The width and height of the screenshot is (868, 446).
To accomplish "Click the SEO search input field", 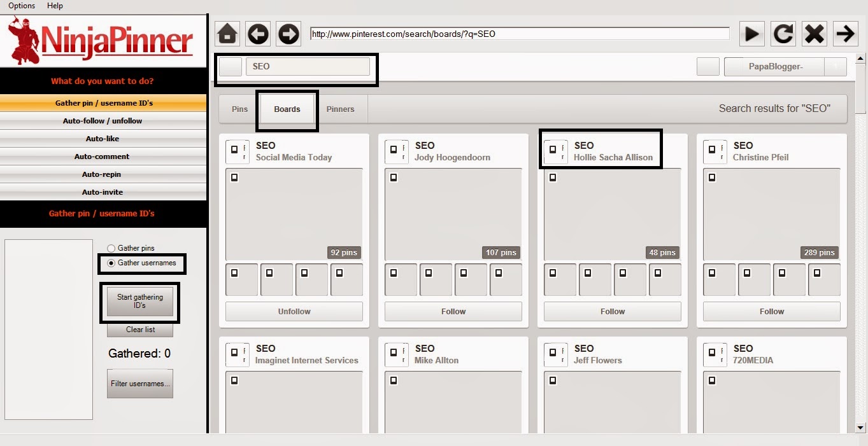I will point(308,66).
